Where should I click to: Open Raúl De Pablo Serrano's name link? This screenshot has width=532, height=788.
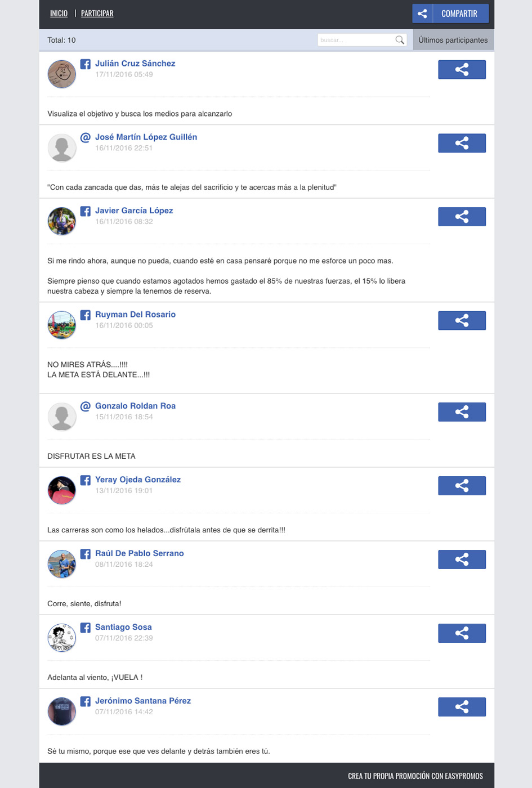140,554
